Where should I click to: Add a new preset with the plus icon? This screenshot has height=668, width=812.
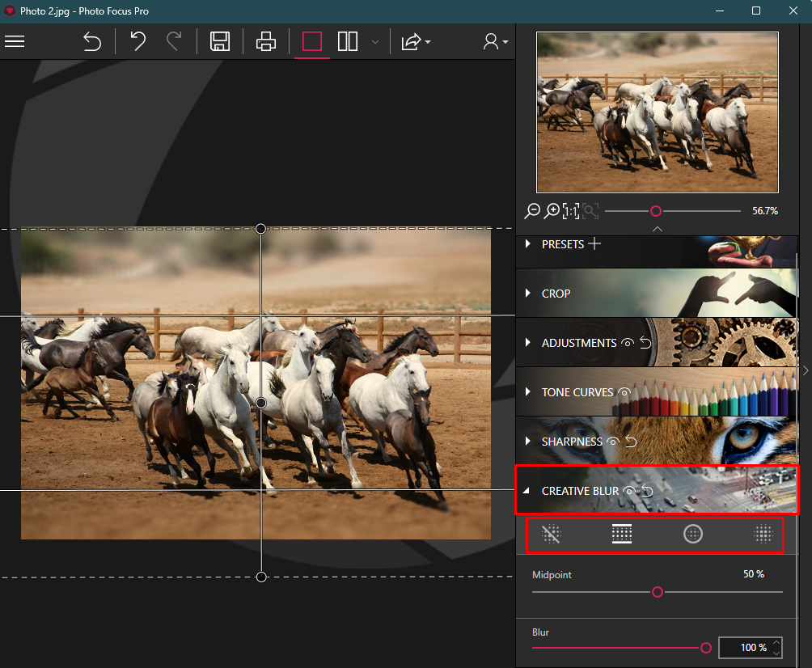pos(594,243)
